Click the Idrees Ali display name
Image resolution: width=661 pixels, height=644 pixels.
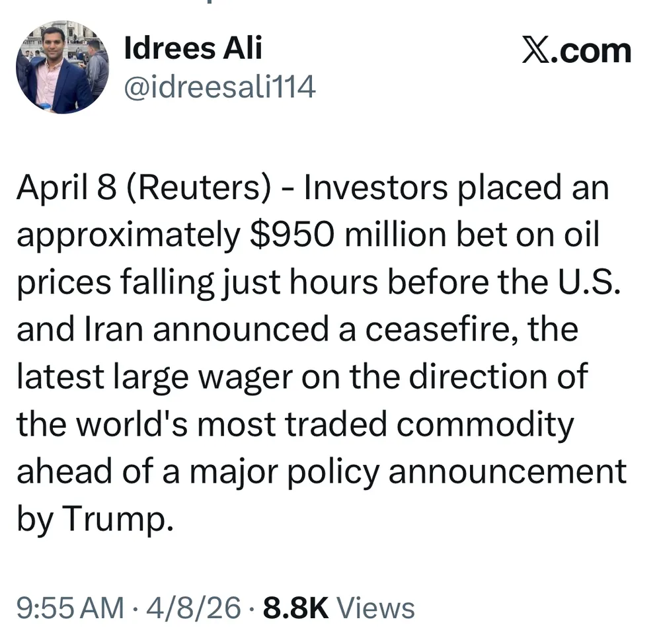point(193,48)
